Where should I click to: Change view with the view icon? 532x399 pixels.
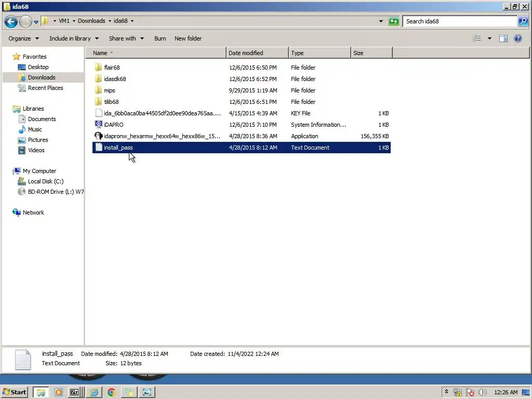point(477,38)
